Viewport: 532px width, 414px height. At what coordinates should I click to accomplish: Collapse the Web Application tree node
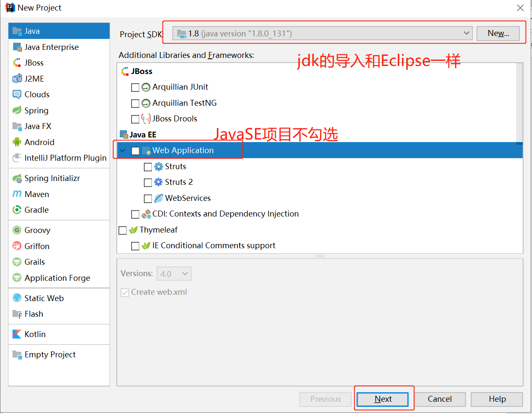[x=123, y=151]
